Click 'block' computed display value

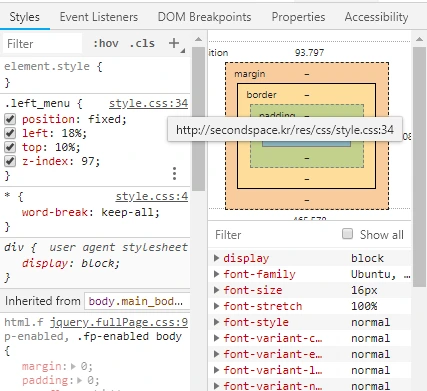[x=367, y=258]
